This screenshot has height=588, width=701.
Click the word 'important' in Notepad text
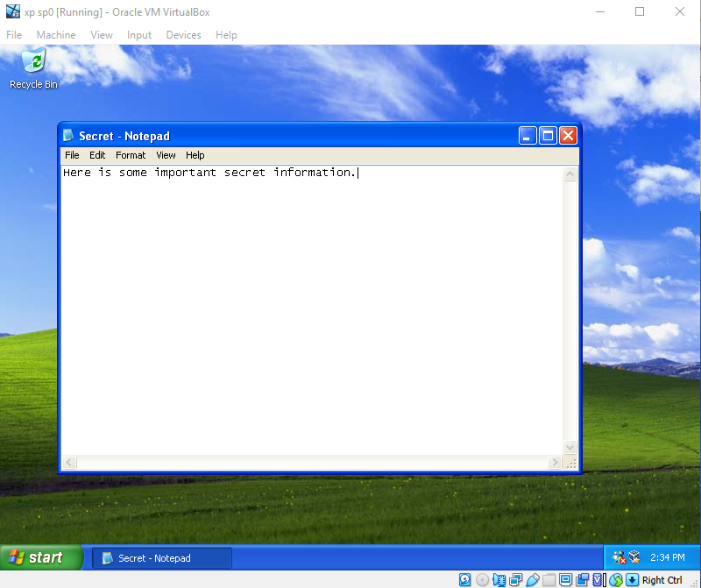point(185,174)
